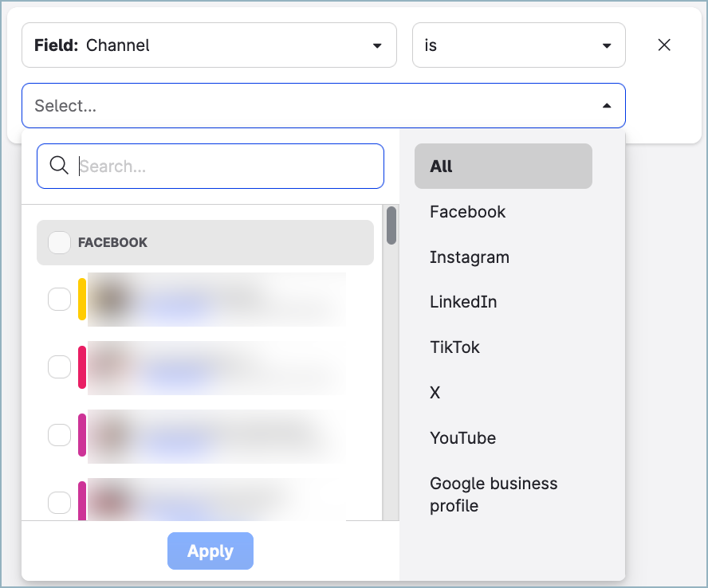Select Google business profile option
Viewport: 708px width, 588px height.
(x=494, y=494)
